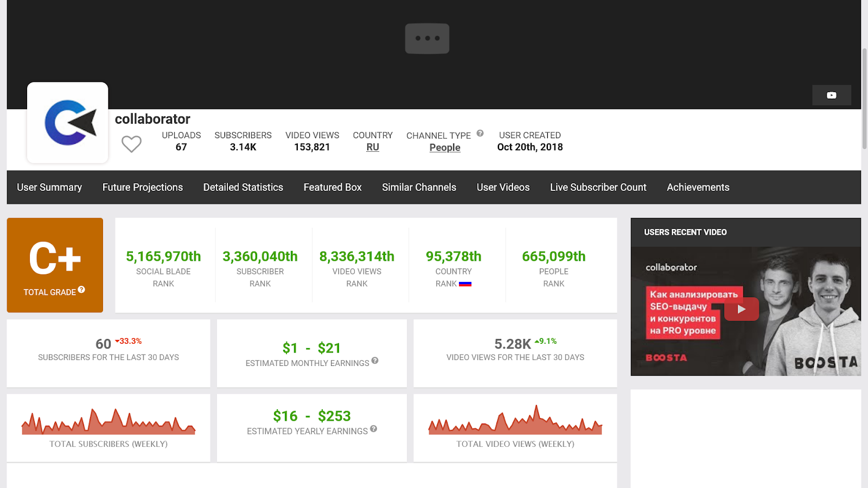Viewport: 868px width, 488px height.
Task: Click the Estimated Monthly Earnings question mark
Action: pyautogui.click(x=375, y=362)
